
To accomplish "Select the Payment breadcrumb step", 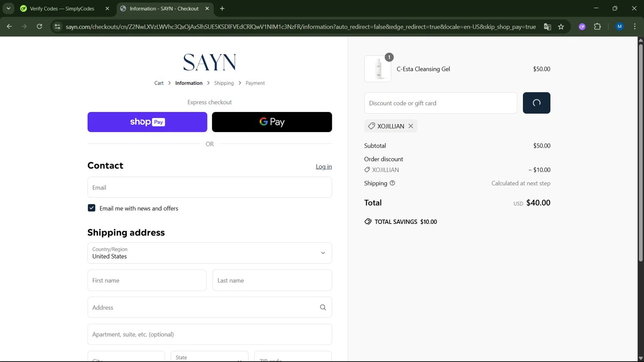I will pos(255,83).
